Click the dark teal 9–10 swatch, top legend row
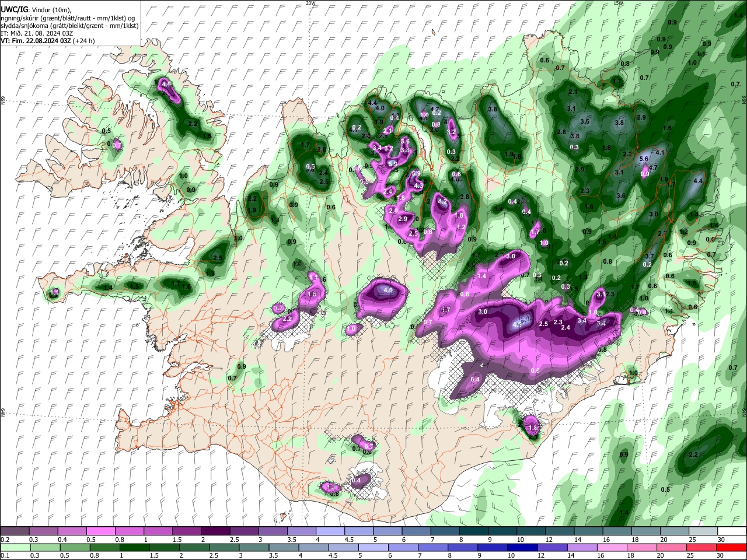This screenshot has width=747, height=560. pos(502,531)
